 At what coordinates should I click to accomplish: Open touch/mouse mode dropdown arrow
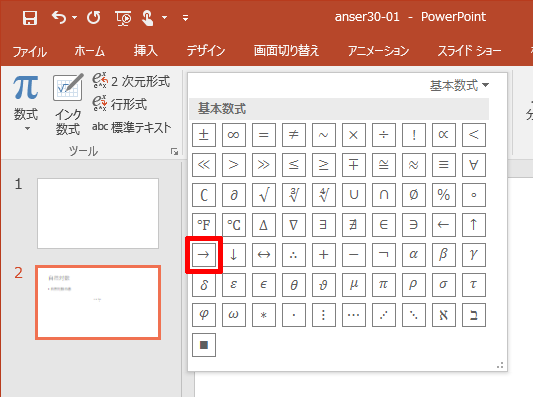tap(165, 17)
